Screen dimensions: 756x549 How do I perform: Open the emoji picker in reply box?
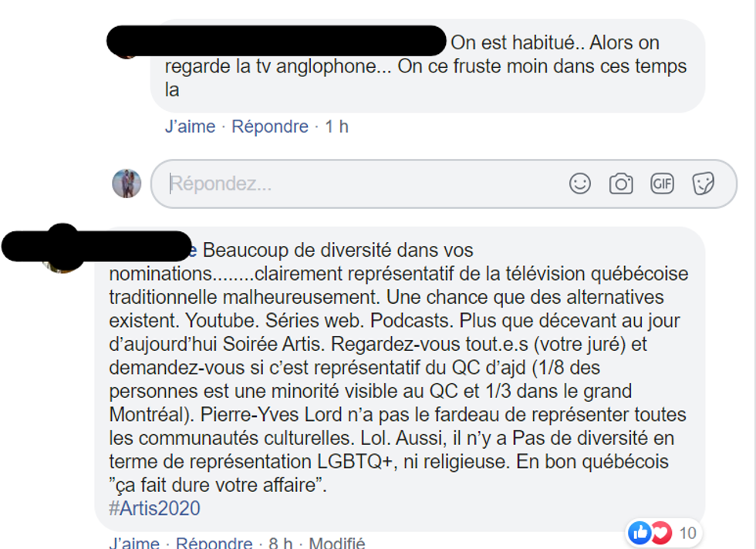pos(580,184)
